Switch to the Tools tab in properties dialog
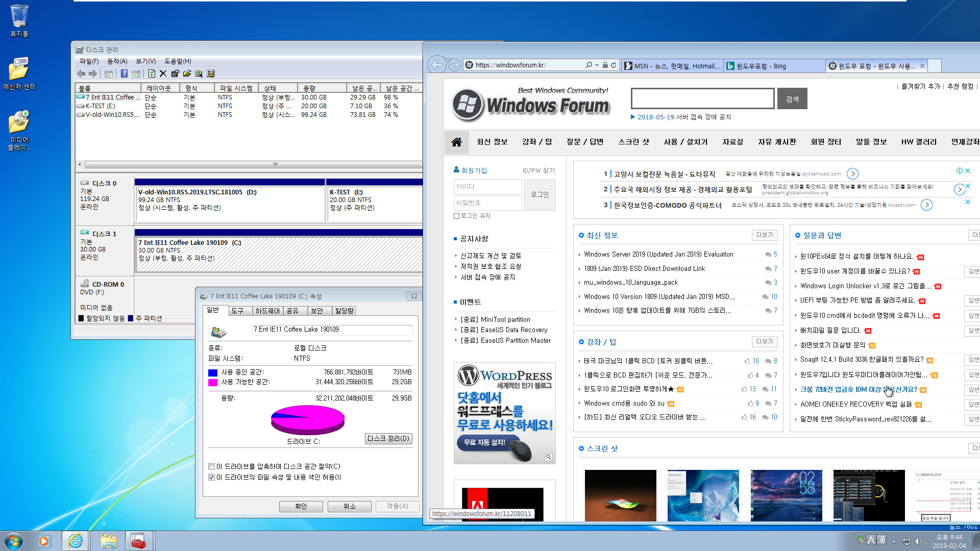The width and height of the screenshot is (980, 551). 239,311
